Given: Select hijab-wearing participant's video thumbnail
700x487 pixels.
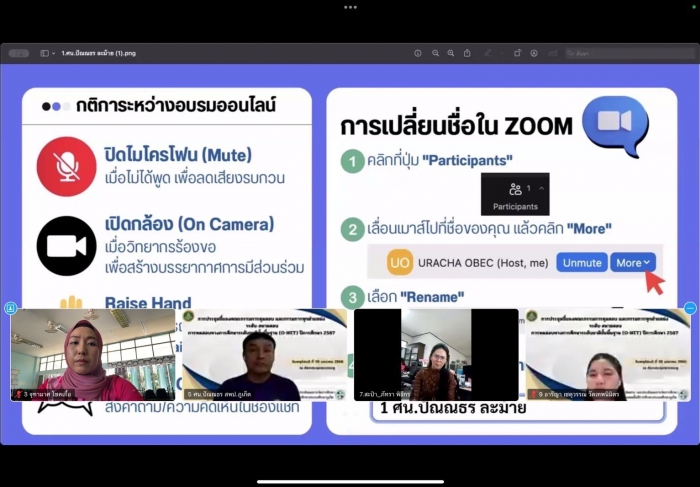Looking at the screenshot, I should click(93, 355).
